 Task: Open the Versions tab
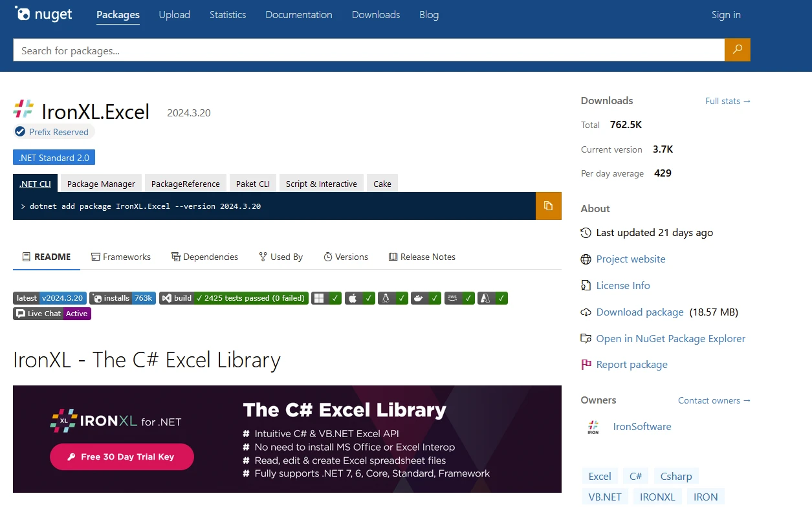click(x=346, y=257)
